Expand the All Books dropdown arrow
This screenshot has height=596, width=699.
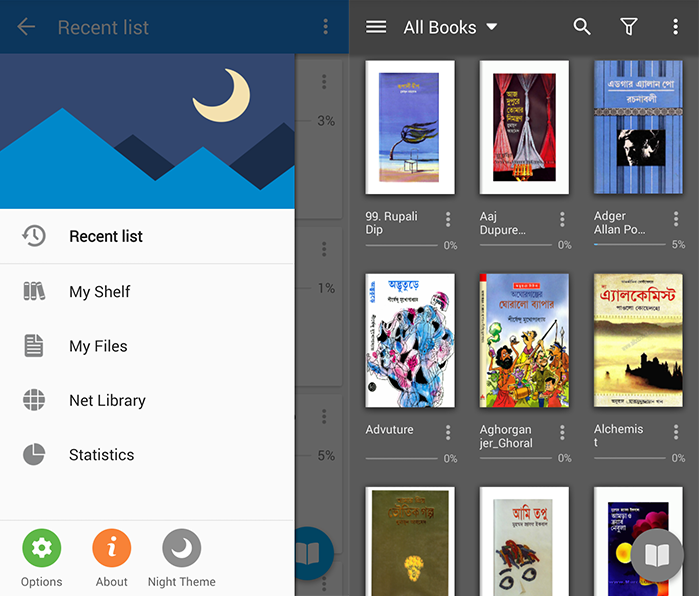[491, 27]
